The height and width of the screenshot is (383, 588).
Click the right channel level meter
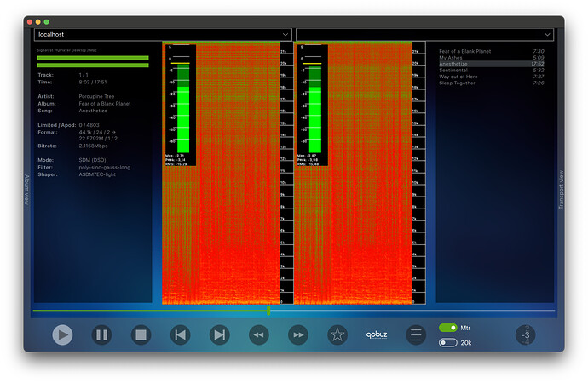[313, 106]
